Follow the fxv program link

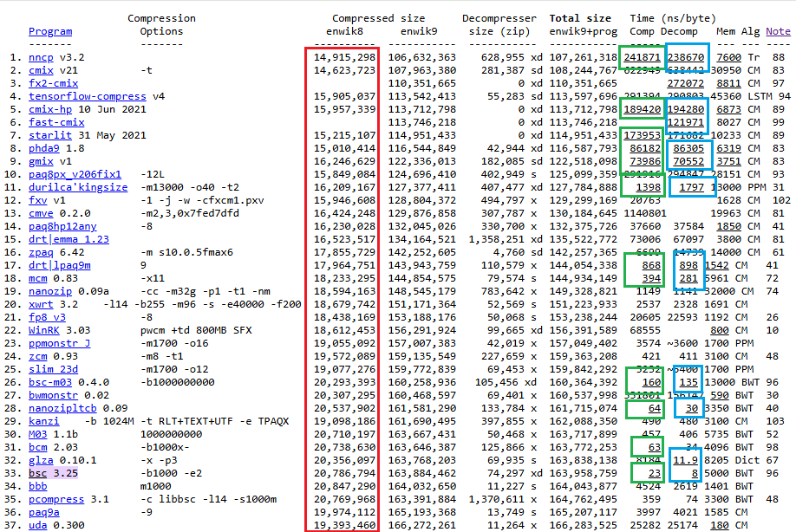[x=38, y=200]
